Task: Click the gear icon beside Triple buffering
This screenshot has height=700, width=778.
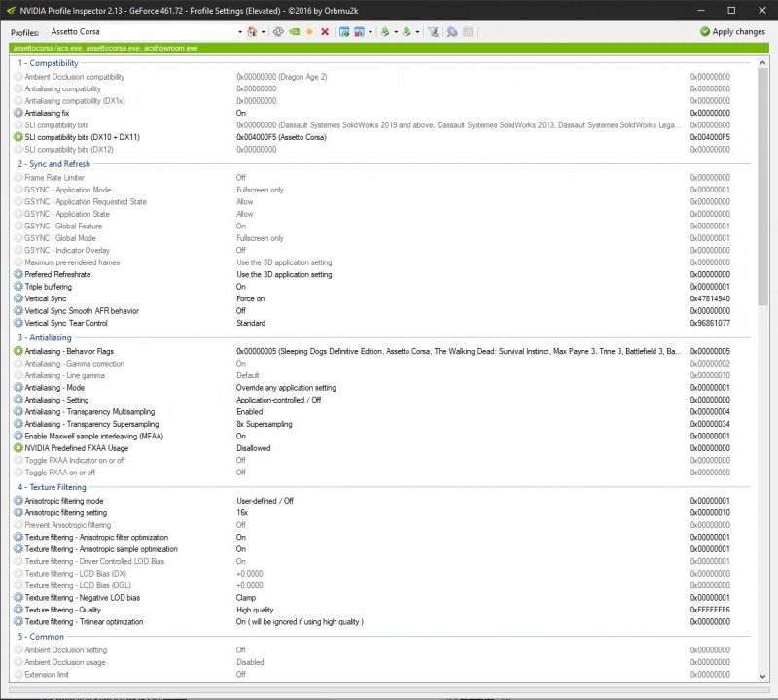Action: (18, 286)
